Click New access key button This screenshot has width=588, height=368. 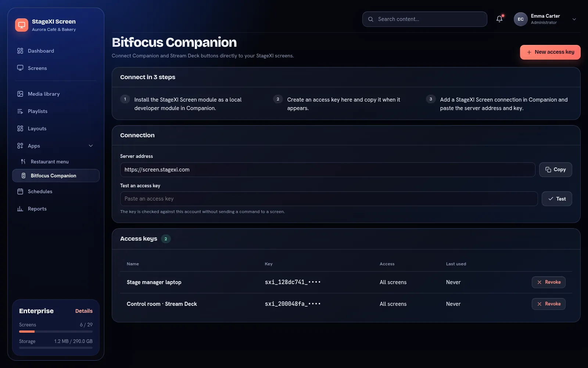(x=550, y=52)
